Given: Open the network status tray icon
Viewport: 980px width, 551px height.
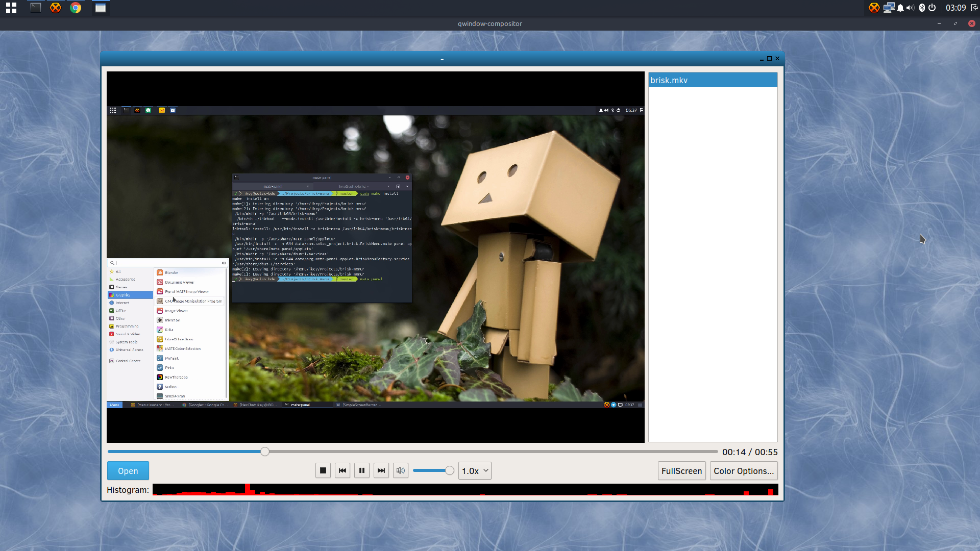Looking at the screenshot, I should pyautogui.click(x=889, y=8).
